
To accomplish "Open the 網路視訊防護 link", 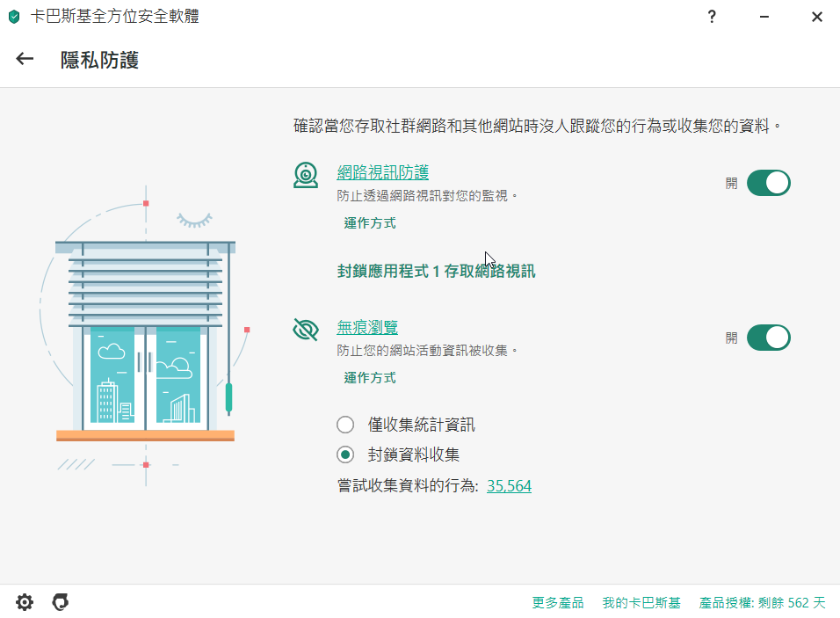I will (x=383, y=173).
